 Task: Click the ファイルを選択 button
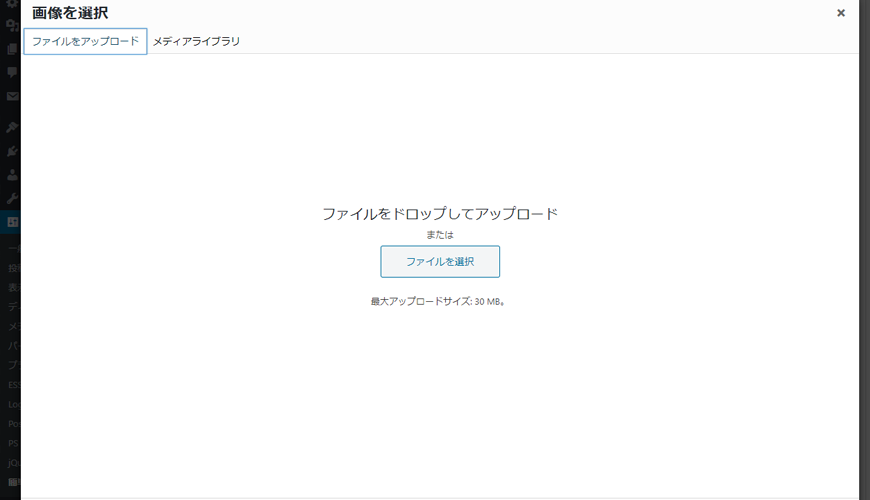(439, 261)
